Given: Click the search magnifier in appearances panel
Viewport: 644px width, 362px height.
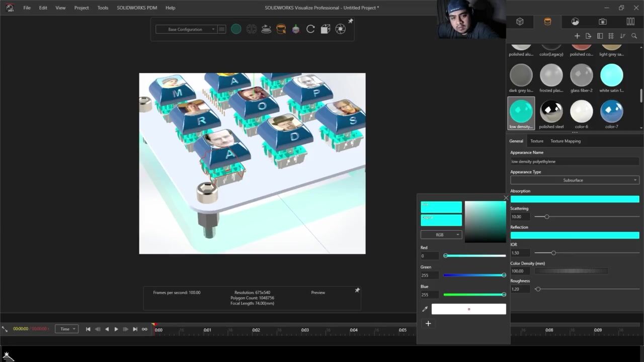Looking at the screenshot, I should [634, 36].
